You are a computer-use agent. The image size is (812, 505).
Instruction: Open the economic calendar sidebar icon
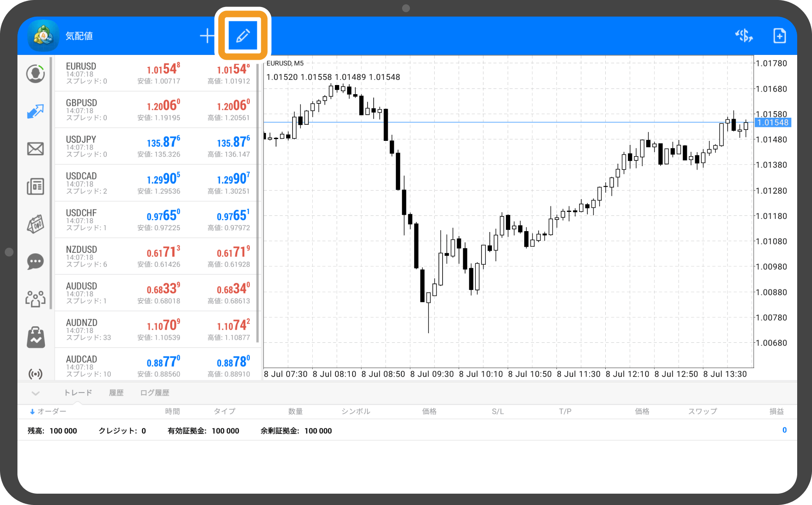[x=35, y=224]
